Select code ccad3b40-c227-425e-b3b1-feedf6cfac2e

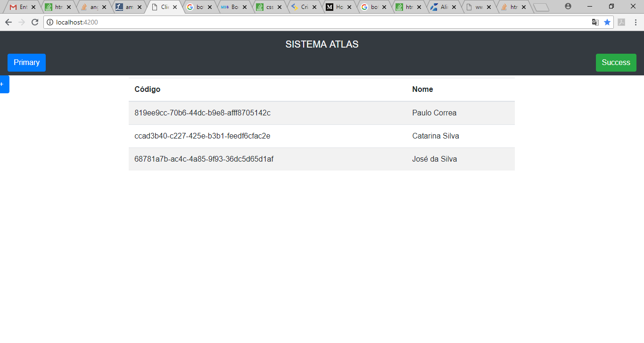pyautogui.click(x=202, y=136)
